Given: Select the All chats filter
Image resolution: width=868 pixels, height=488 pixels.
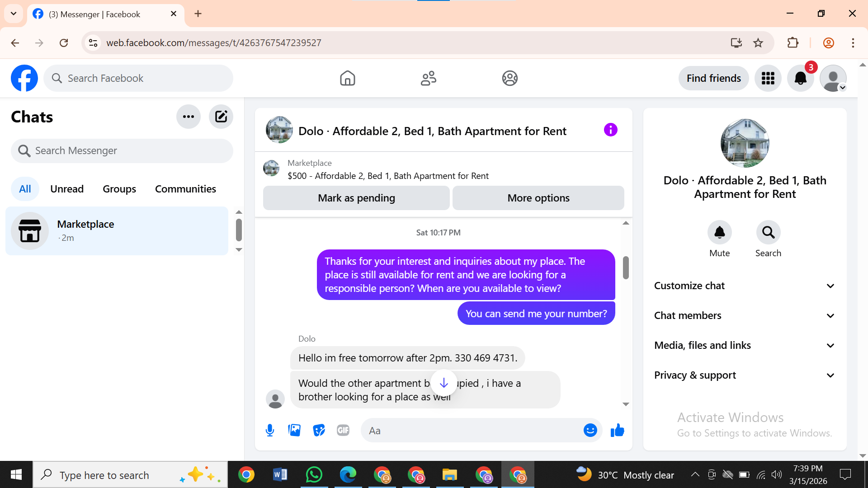Looking at the screenshot, I should [25, 189].
